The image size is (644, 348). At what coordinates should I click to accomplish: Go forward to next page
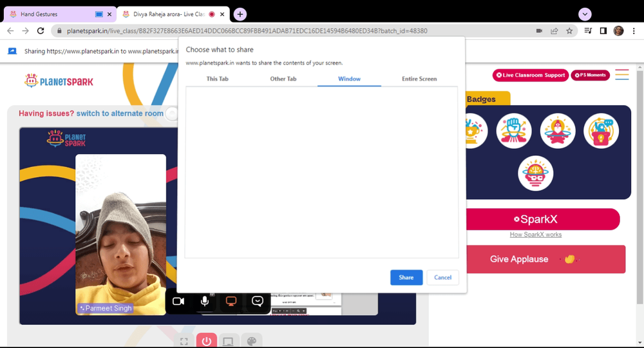click(26, 31)
